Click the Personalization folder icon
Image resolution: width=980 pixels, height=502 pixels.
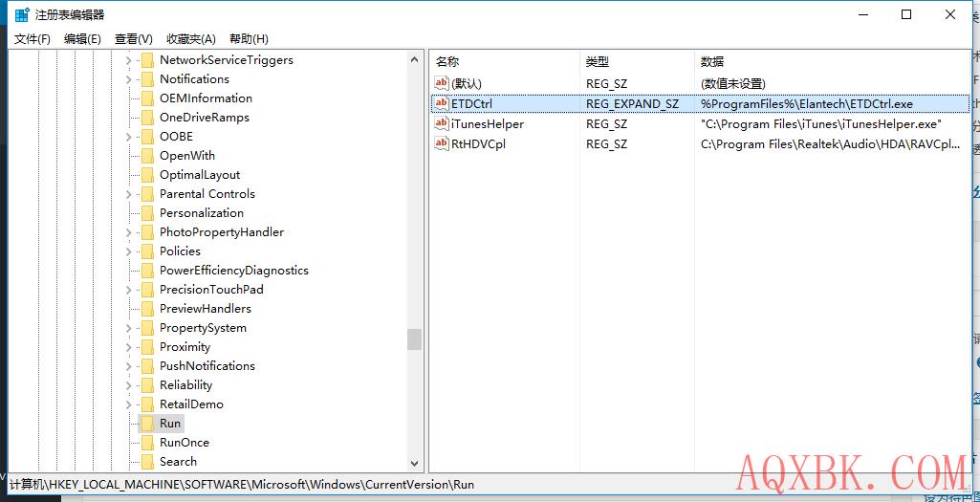(147, 213)
